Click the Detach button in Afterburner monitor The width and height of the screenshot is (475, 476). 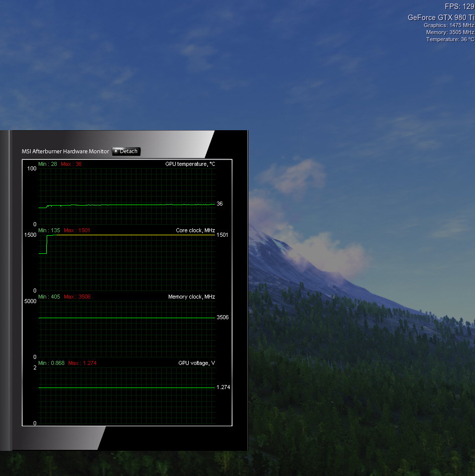(126, 151)
